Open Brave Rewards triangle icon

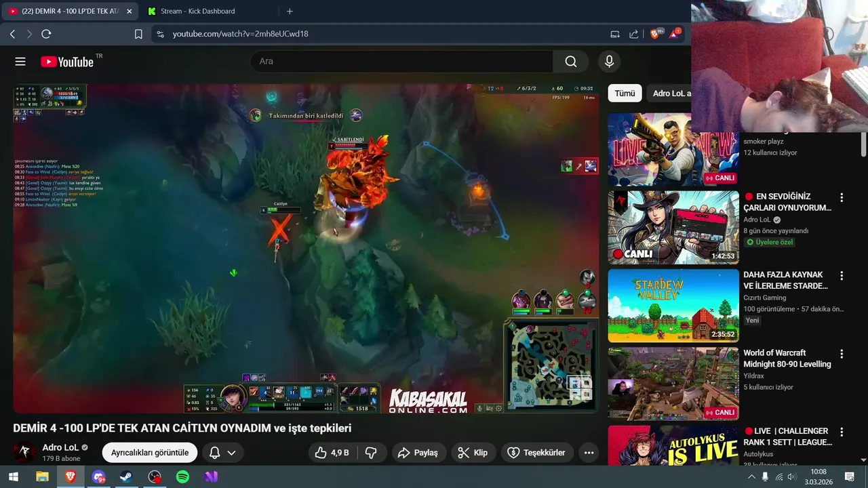[675, 33]
